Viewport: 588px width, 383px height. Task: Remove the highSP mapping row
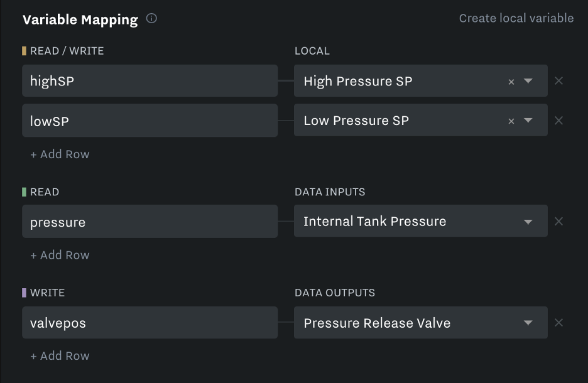pos(558,81)
